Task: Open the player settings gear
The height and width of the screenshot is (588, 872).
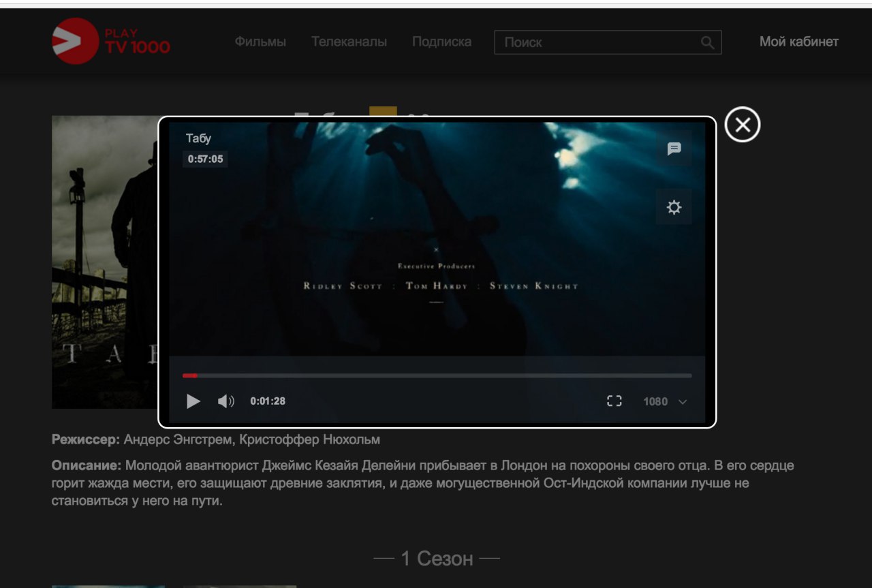Action: coord(674,207)
